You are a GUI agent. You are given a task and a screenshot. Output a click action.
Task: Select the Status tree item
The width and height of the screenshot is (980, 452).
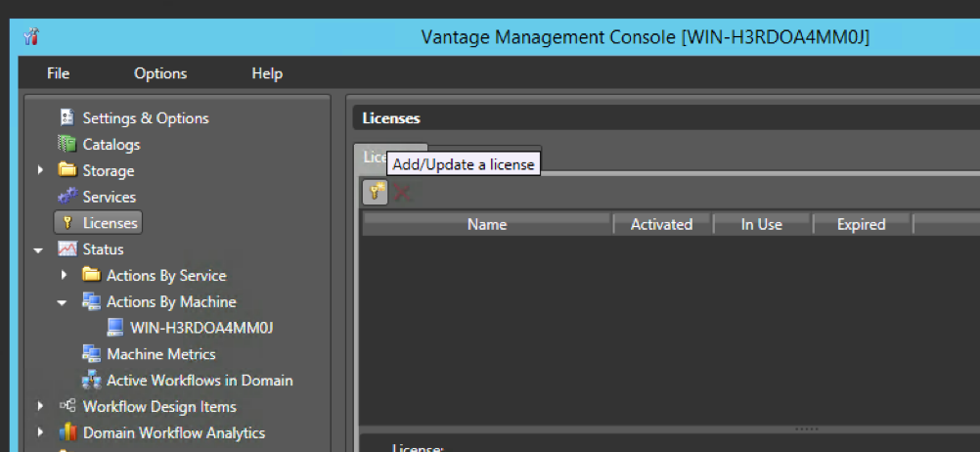point(103,249)
